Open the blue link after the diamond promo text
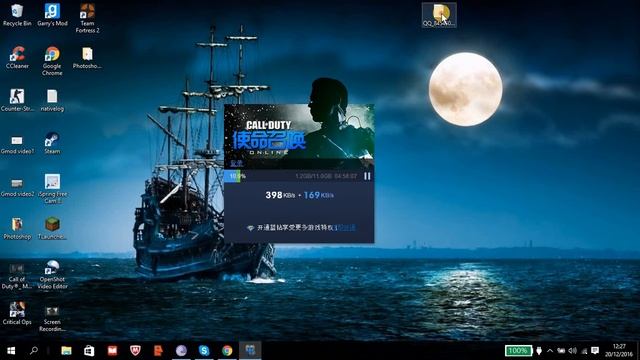Screen dimensions: 640x360 pyautogui.click(x=345, y=228)
